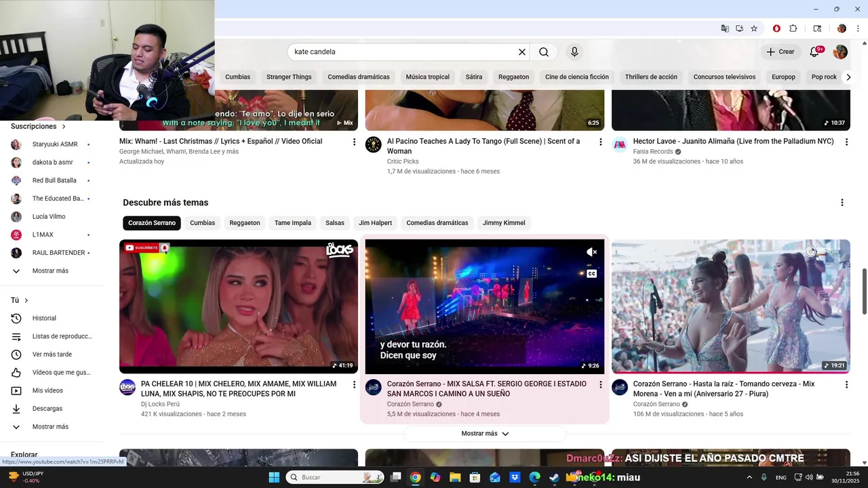Open Critic Picks channel avatar
868x488 pixels.
(x=374, y=144)
